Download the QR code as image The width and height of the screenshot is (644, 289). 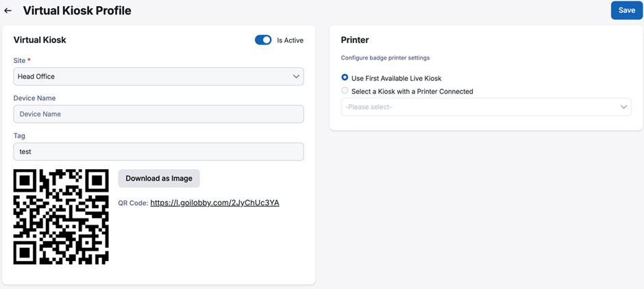tap(159, 178)
